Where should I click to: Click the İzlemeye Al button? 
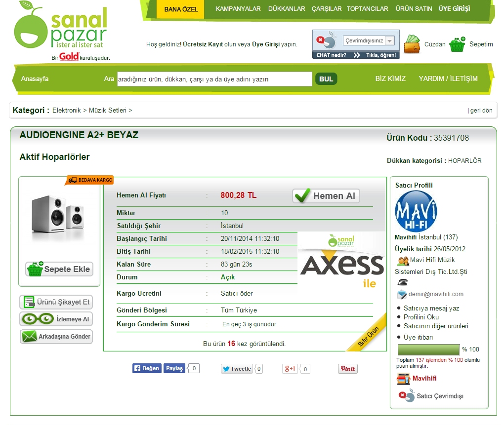point(56,319)
